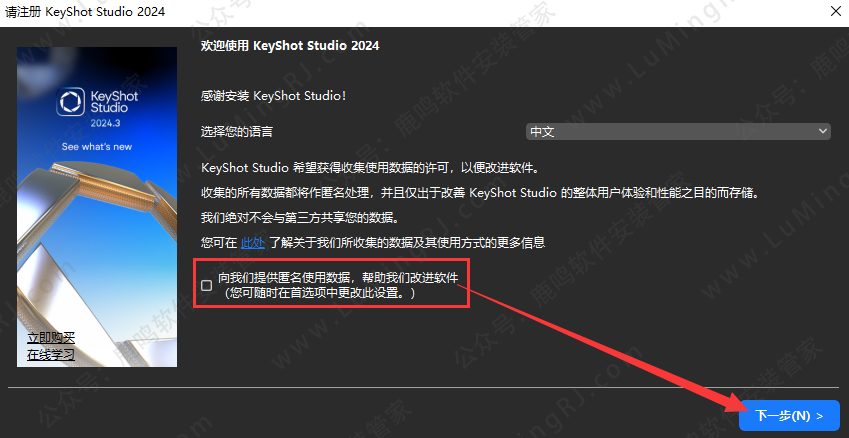Click the 感谢安装 KeyShot Studio text
Image resolution: width=849 pixels, height=438 pixels.
[273, 96]
